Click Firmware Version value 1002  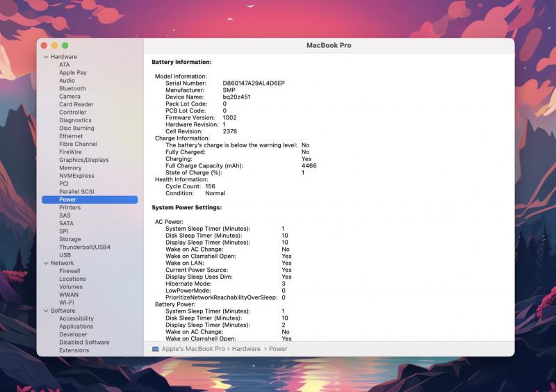click(x=229, y=117)
